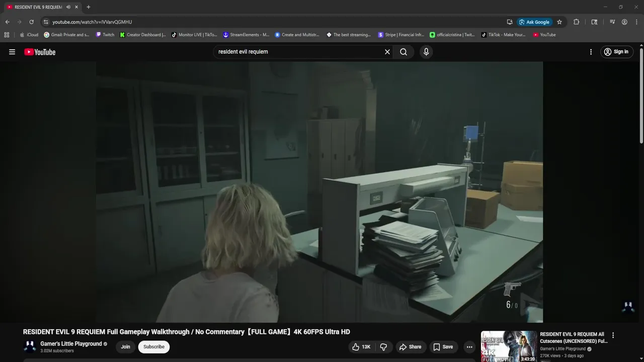Image resolution: width=644 pixels, height=362 pixels.
Task: Open the Chrome three-dot menu
Action: tap(636, 22)
